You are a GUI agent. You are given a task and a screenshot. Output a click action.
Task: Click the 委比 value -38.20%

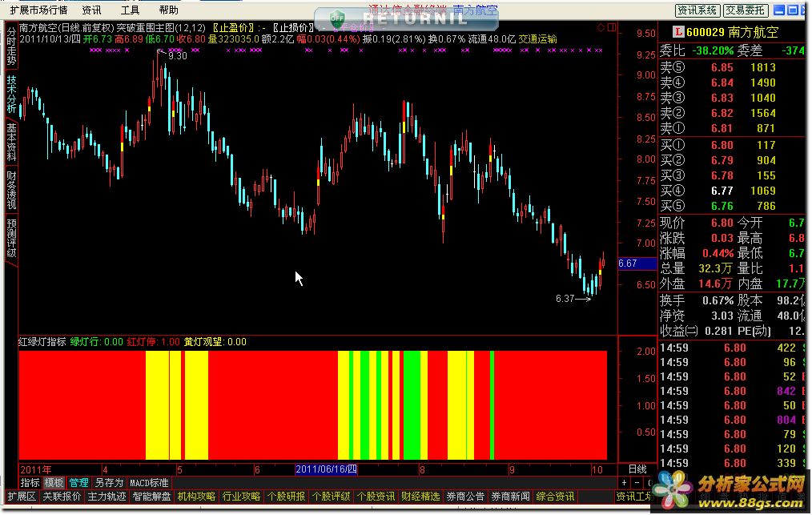click(x=713, y=50)
